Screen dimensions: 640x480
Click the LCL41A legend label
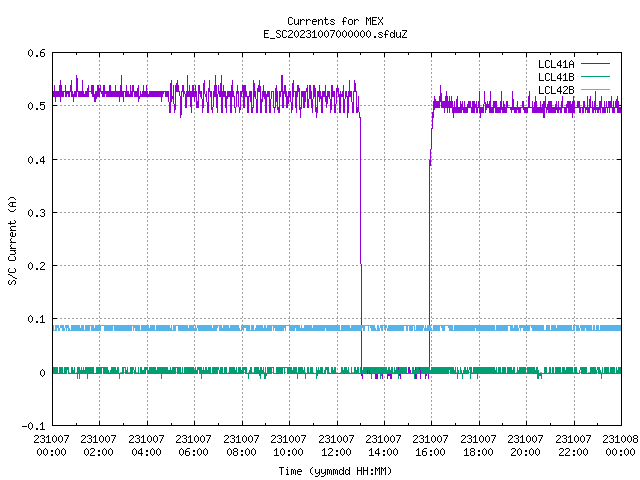coord(556,64)
